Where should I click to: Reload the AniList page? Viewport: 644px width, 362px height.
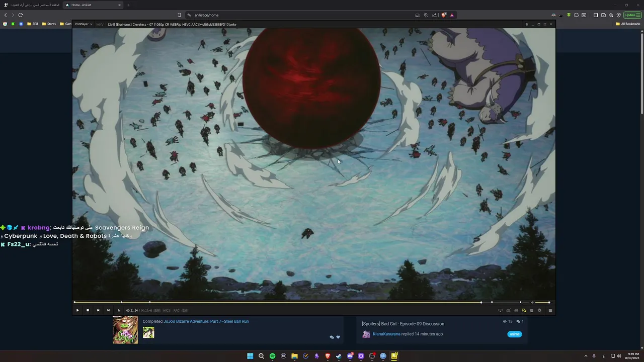click(x=21, y=15)
